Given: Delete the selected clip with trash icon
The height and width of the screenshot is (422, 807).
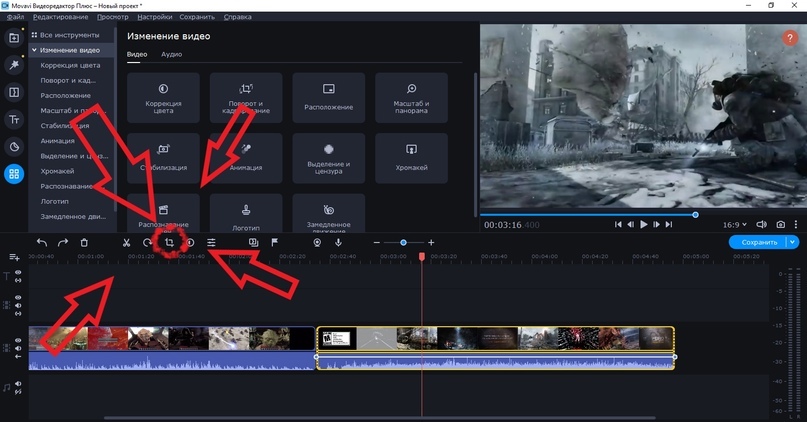Looking at the screenshot, I should point(84,242).
